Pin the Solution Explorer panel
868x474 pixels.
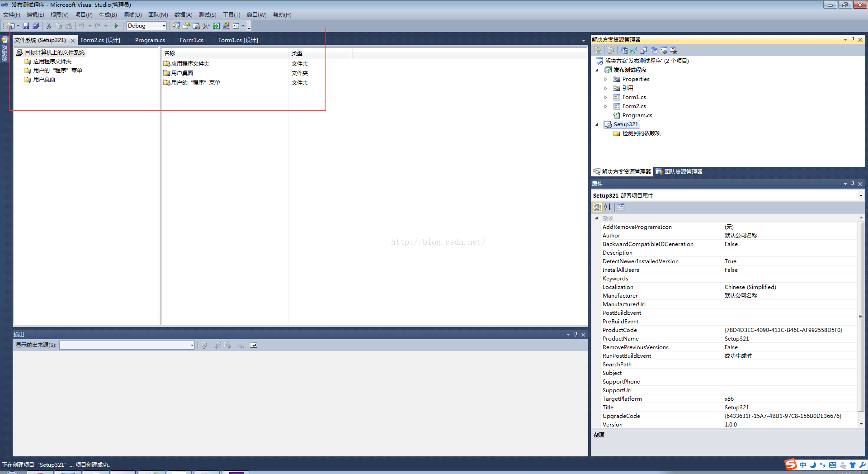[853, 40]
